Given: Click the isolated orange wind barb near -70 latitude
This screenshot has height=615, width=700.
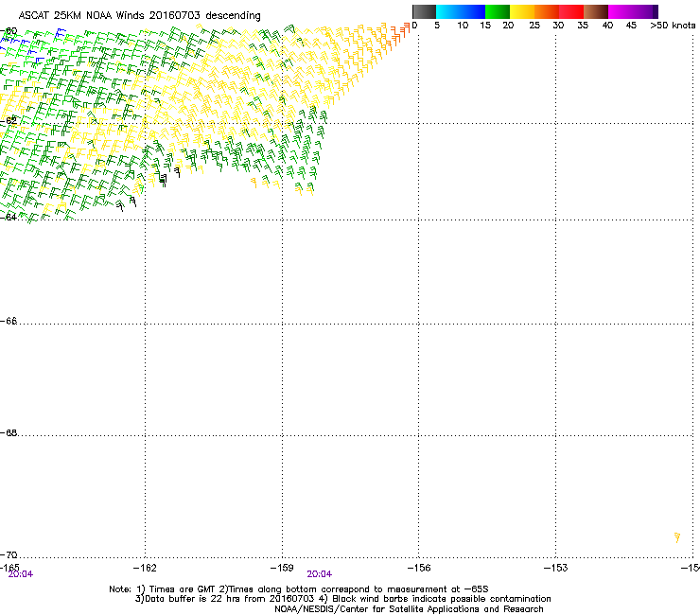Looking at the screenshot, I should click(x=677, y=537).
